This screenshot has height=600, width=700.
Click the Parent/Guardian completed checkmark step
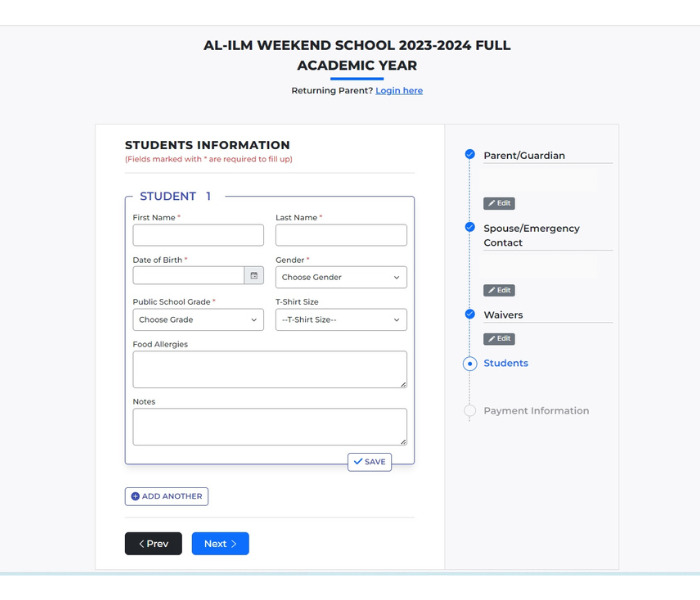click(x=470, y=154)
